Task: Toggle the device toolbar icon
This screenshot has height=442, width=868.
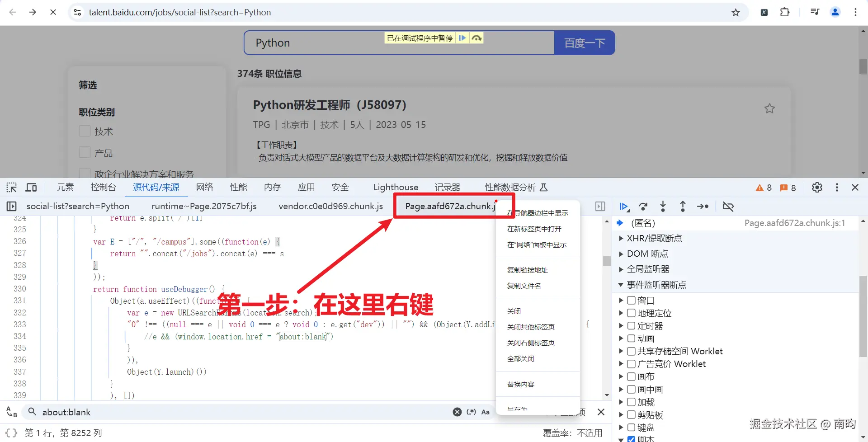Action: click(31, 187)
